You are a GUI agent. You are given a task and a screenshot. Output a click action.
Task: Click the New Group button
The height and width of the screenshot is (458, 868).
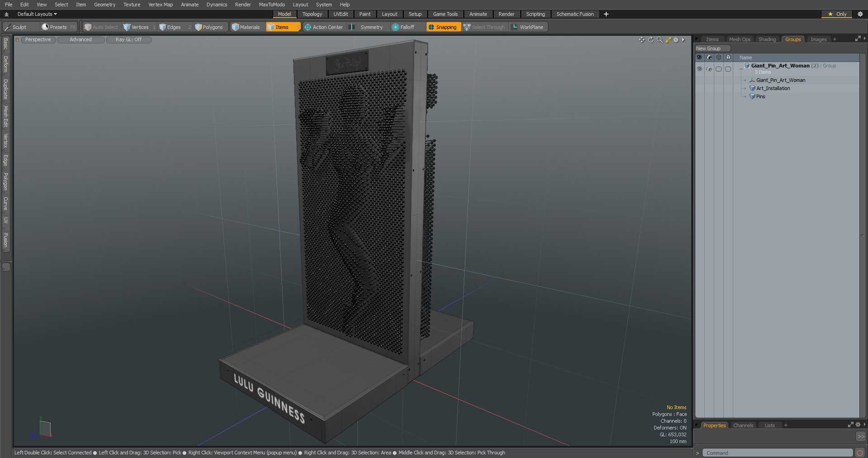click(712, 48)
